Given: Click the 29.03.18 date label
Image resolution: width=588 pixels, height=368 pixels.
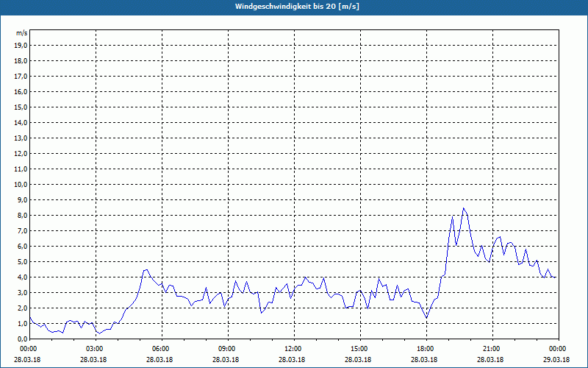Looking at the screenshot, I should tap(556, 359).
